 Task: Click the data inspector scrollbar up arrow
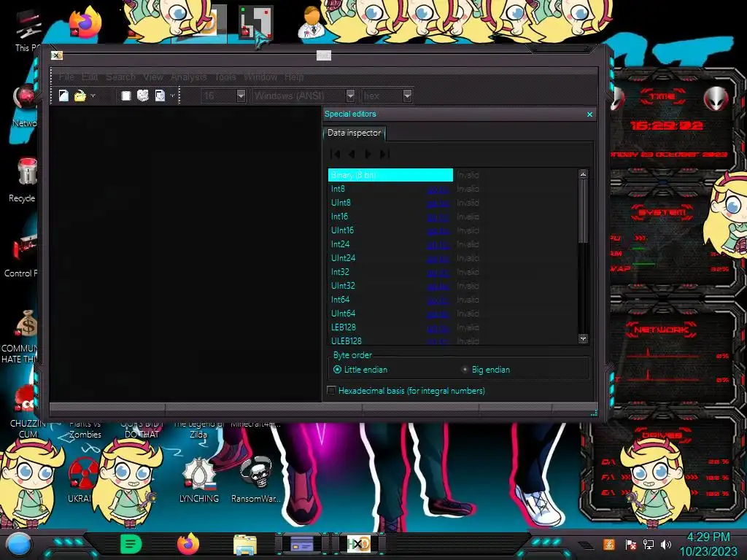583,174
